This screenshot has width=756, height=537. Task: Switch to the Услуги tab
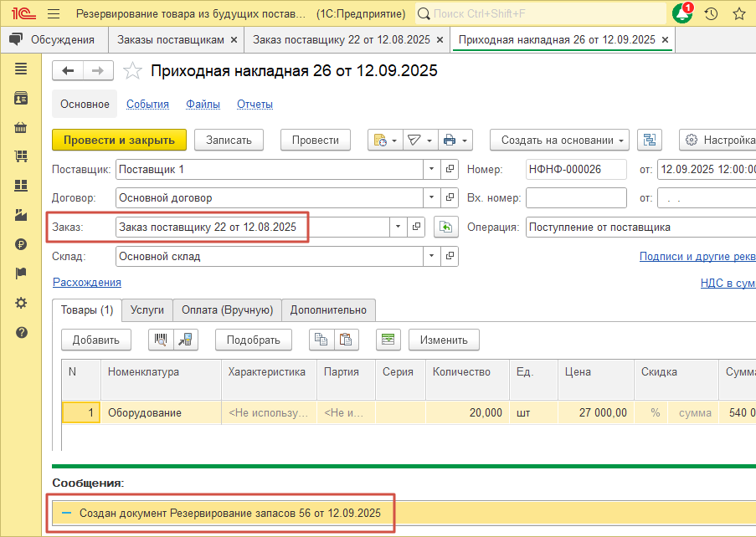[147, 309]
